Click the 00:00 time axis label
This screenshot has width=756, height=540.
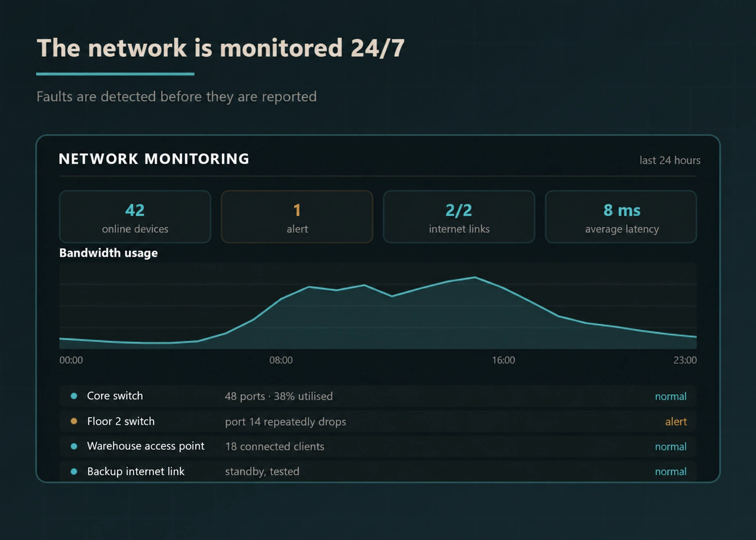tap(71, 360)
